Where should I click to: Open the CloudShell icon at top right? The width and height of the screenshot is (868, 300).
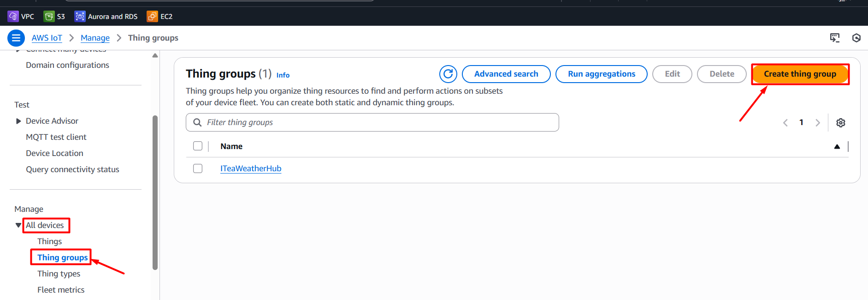point(834,38)
